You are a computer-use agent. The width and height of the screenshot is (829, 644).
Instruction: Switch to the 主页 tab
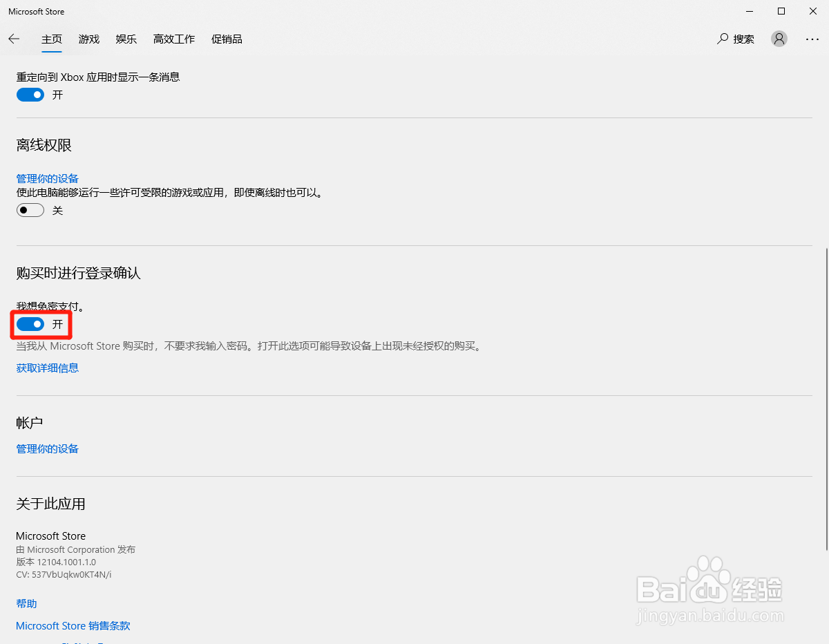pos(52,39)
